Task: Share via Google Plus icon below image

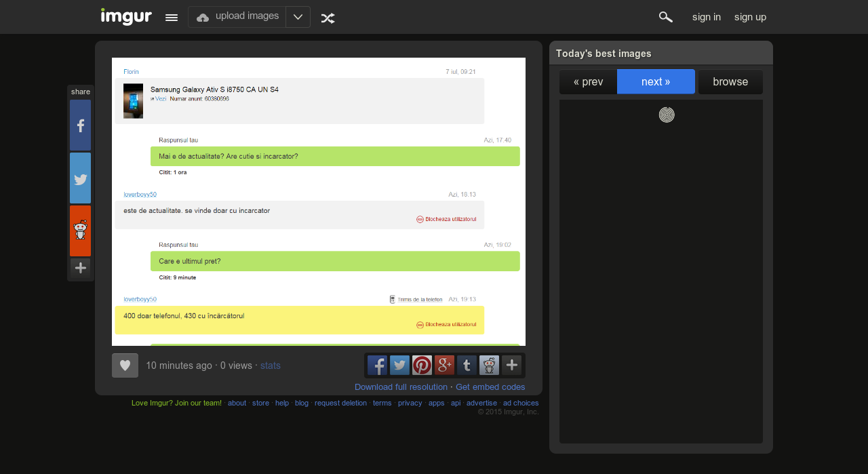Action: tap(444, 366)
